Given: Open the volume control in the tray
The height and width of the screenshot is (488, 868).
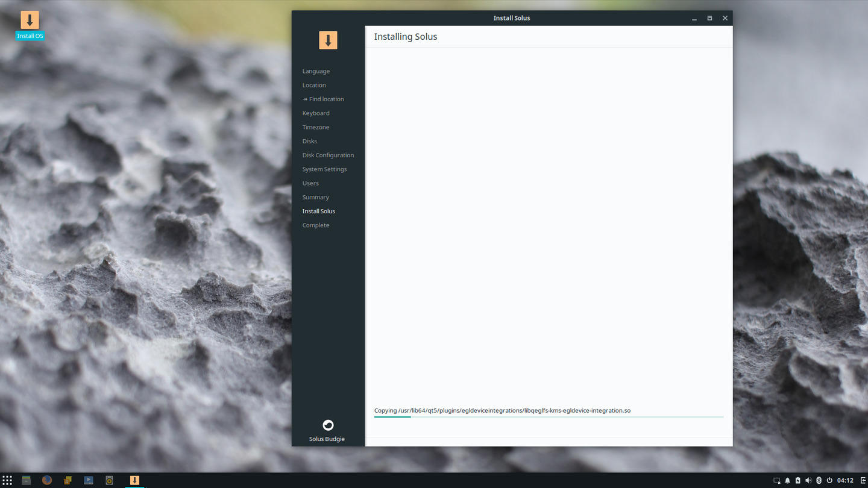Looking at the screenshot, I should 808,480.
